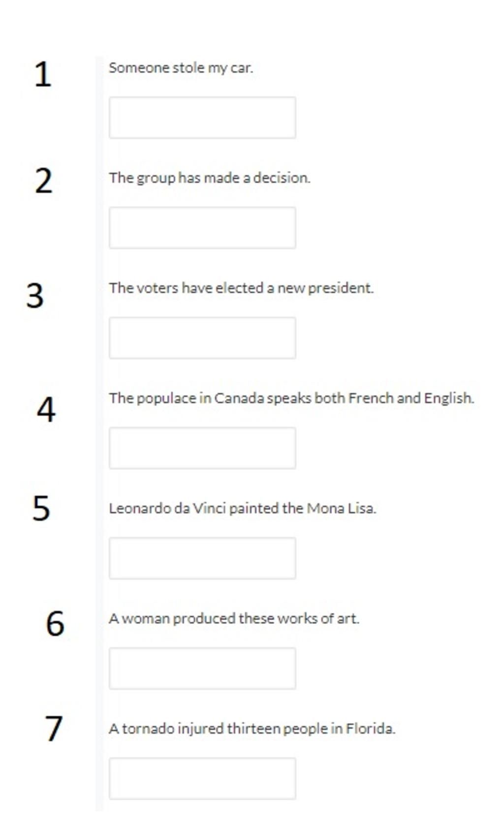
Task: Select the sentence about voters electing a president
Action: coord(241,288)
